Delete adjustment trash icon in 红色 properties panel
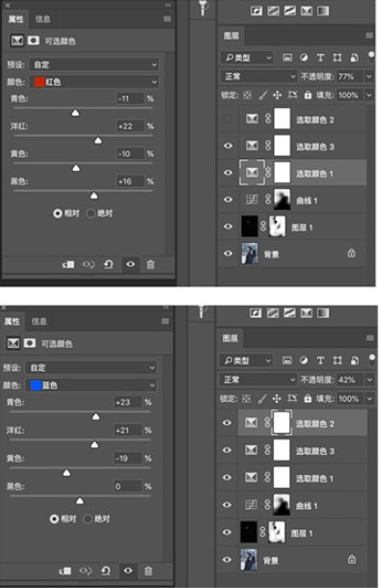The height and width of the screenshot is (588, 379). (150, 265)
